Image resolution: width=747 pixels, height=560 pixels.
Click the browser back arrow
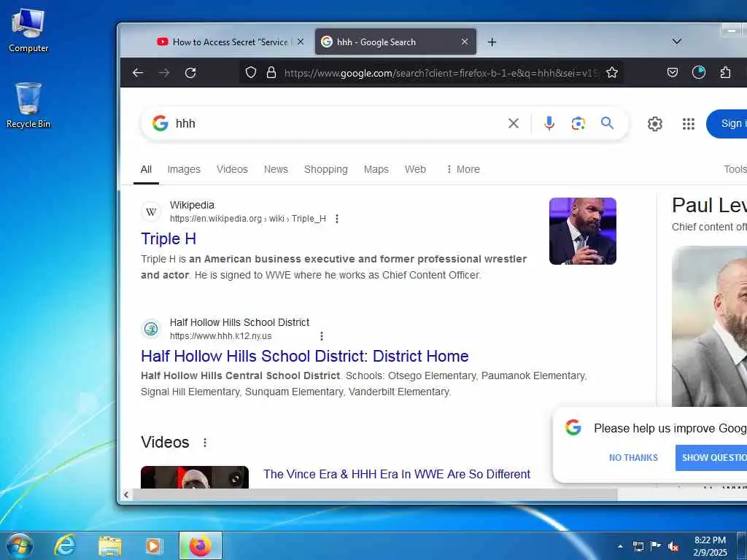[138, 72]
